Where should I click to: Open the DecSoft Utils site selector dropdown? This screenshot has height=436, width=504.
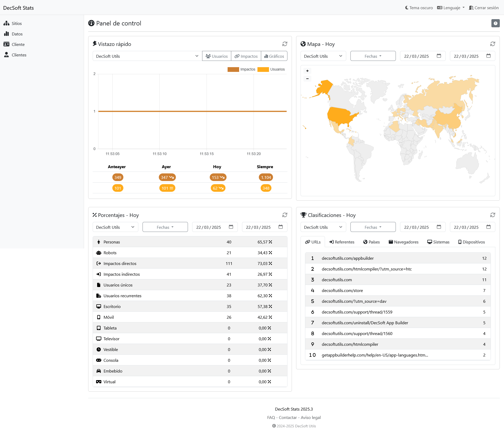pos(147,56)
